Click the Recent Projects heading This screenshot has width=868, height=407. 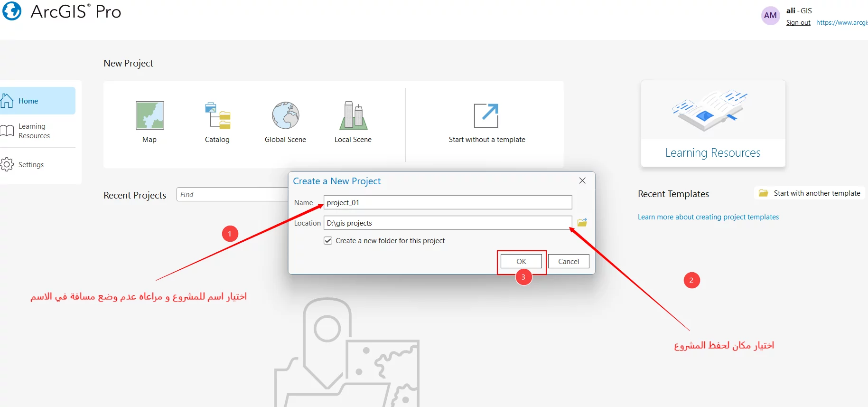135,195
